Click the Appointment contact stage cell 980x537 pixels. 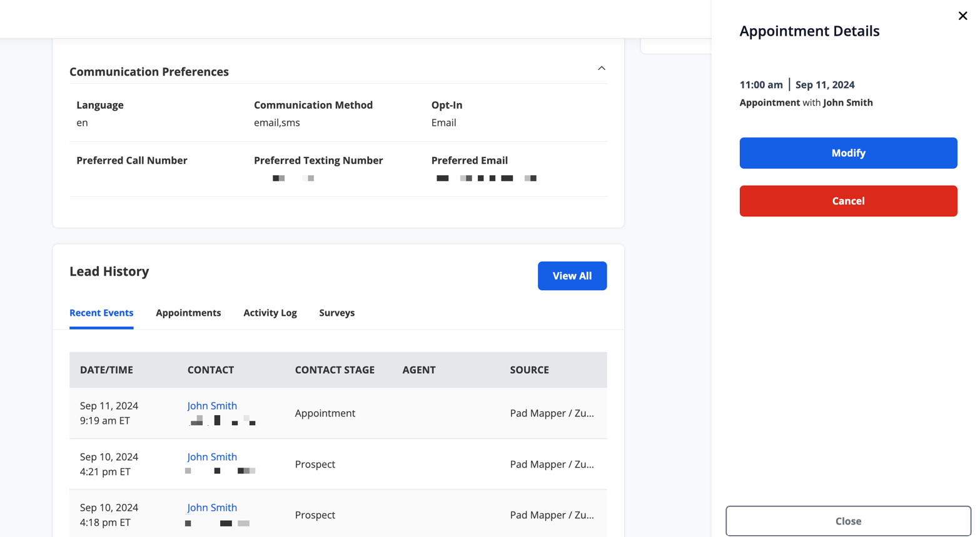click(x=325, y=413)
